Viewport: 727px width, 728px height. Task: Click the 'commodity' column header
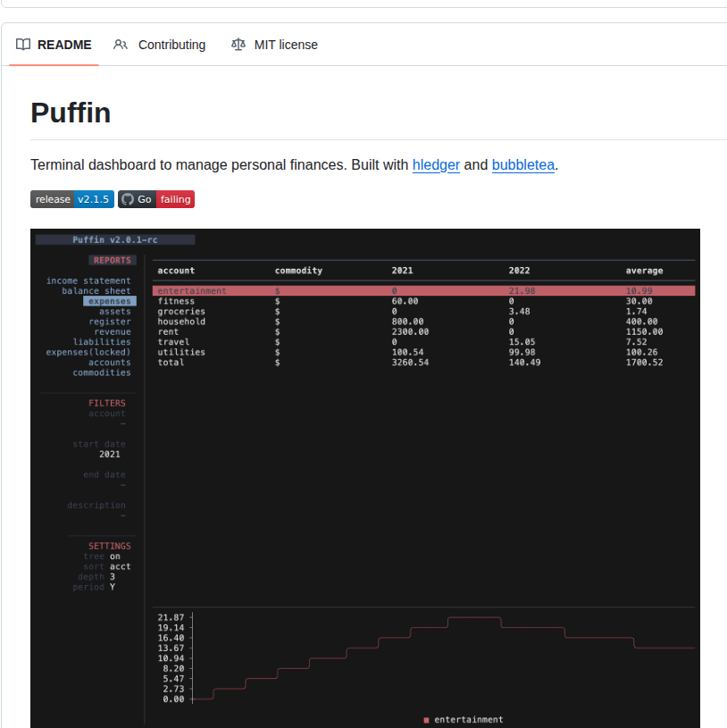(298, 271)
